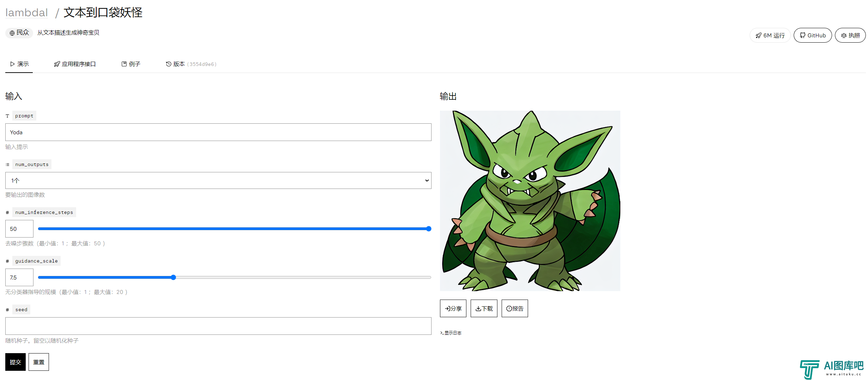Click the empty seed input field

[x=218, y=326]
